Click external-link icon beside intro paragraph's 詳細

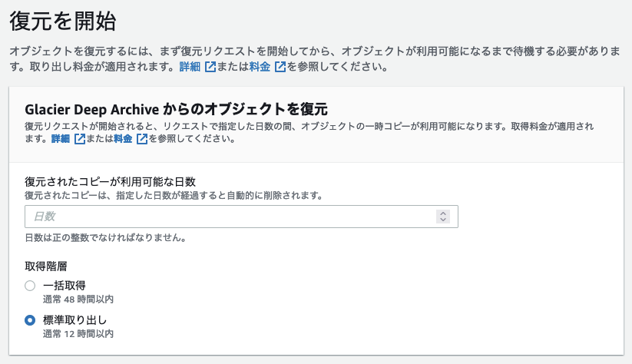pyautogui.click(x=210, y=67)
